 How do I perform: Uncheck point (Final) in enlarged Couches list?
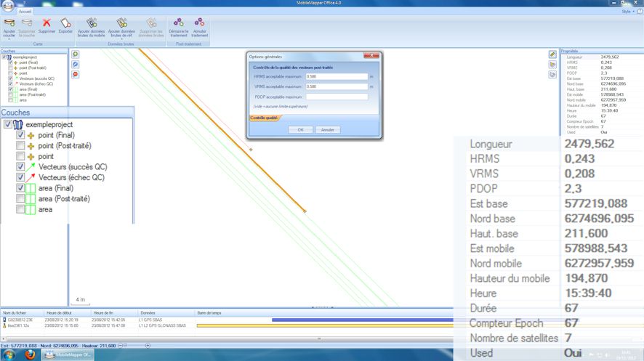[x=20, y=134]
